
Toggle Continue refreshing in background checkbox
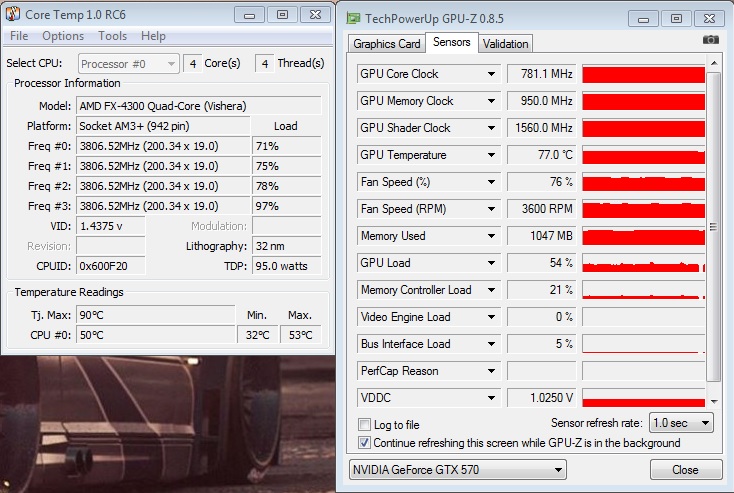click(364, 443)
